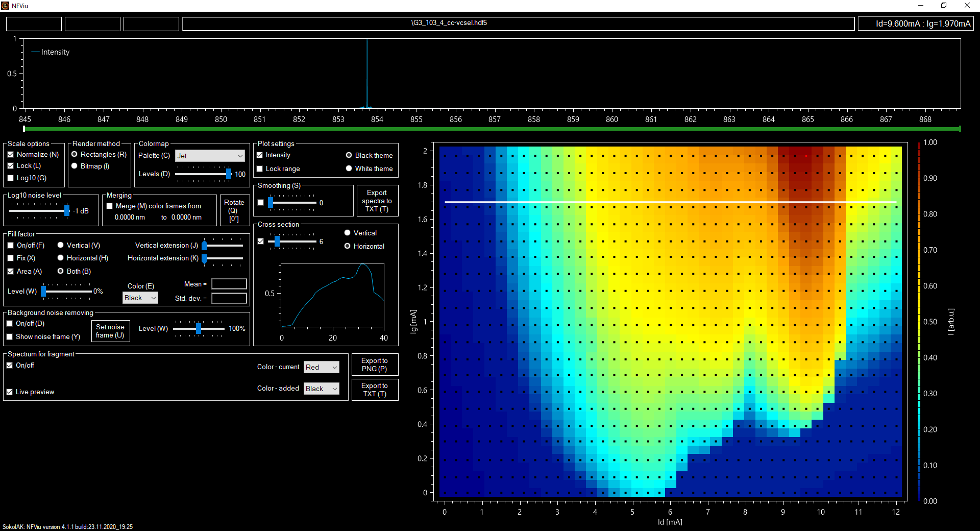Switch to the White theme option
The height and width of the screenshot is (531, 980).
(349, 169)
